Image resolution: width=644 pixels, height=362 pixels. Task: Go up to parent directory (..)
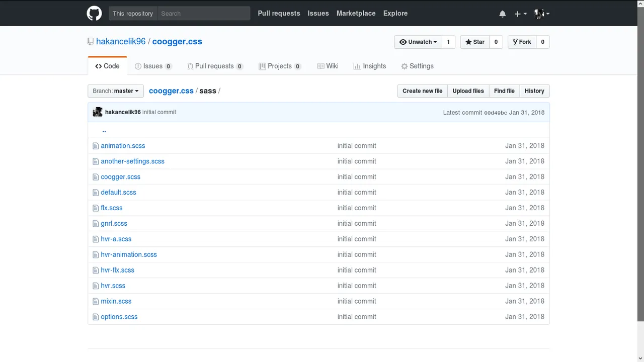104,130
